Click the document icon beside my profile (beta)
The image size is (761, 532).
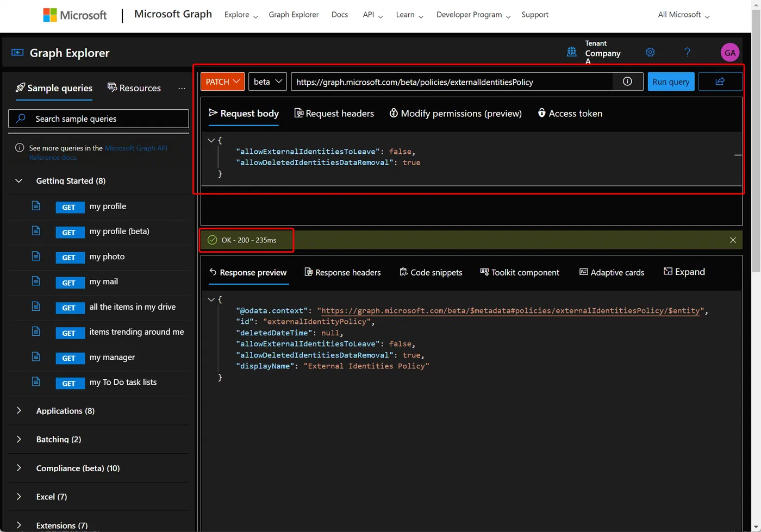click(36, 231)
